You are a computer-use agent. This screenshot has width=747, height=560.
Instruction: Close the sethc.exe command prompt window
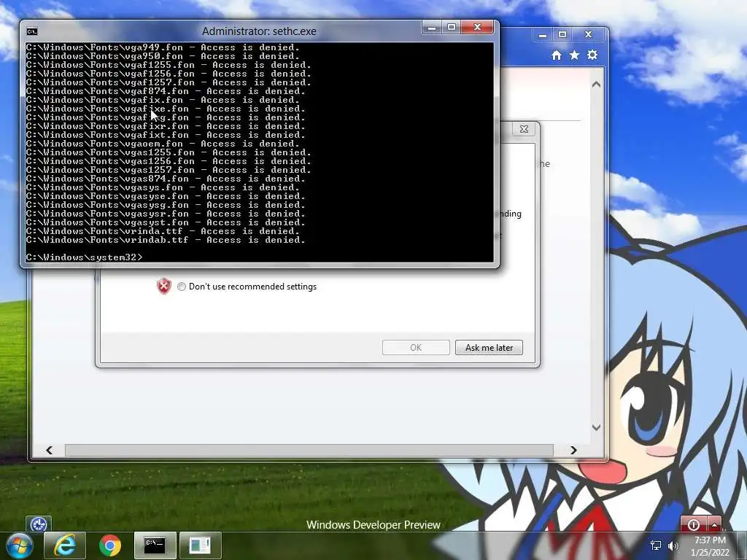pos(477,28)
